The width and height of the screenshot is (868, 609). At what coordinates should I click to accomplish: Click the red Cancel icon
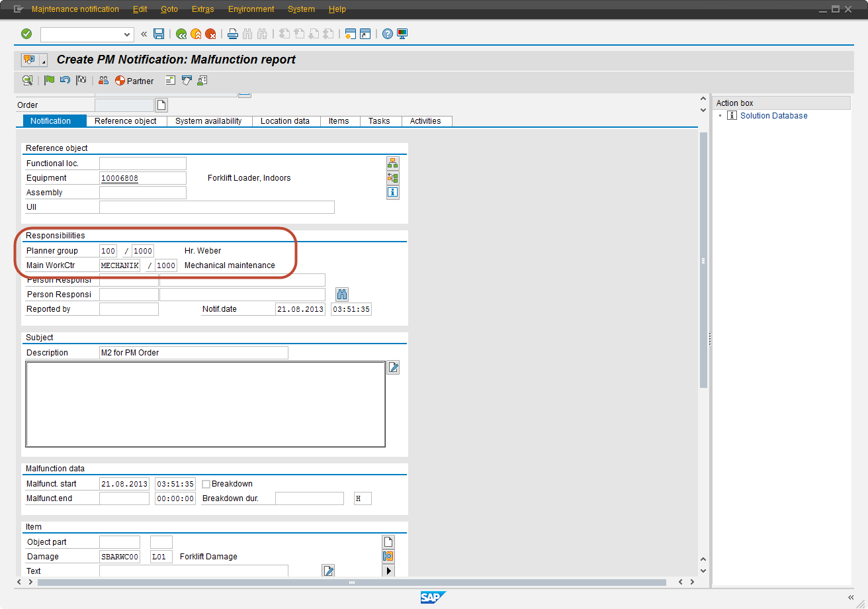(x=210, y=34)
